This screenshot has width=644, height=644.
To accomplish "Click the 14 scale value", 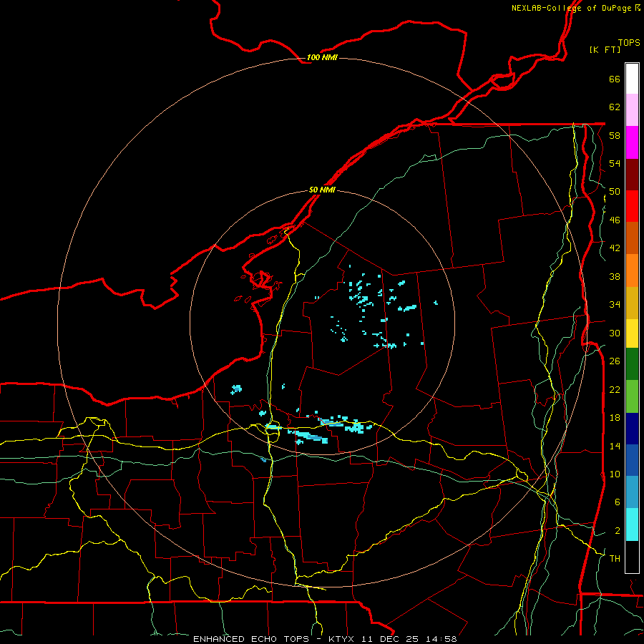I will (615, 446).
